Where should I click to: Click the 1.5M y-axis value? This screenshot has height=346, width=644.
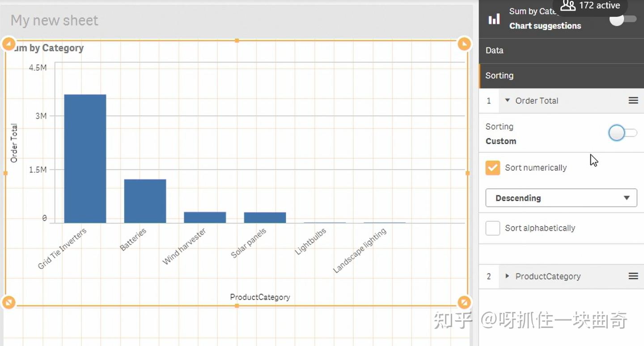38,169
